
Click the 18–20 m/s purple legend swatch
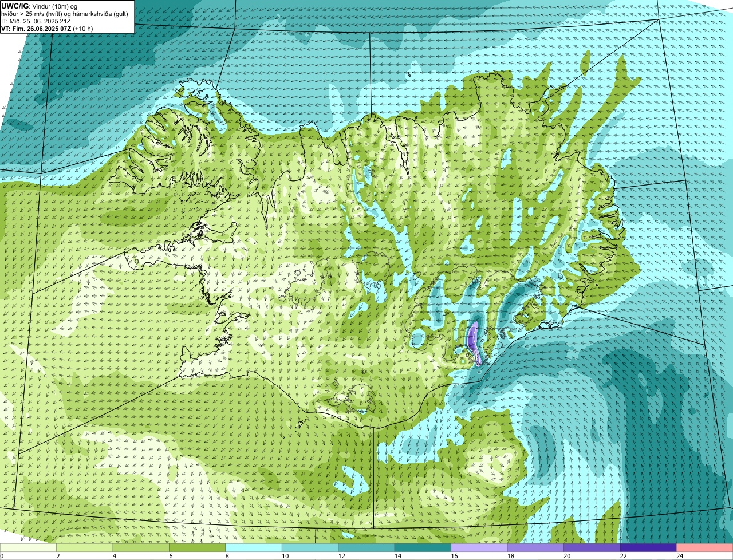coord(535,548)
